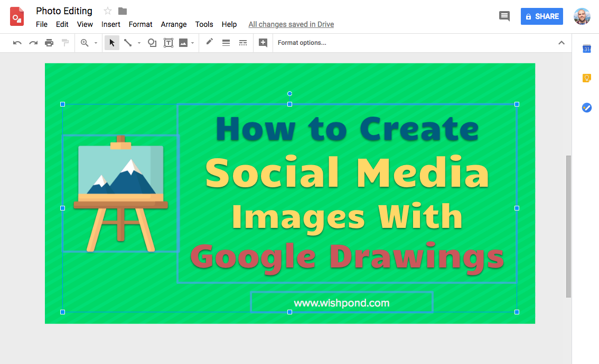Open the Arrange menu
This screenshot has width=599, height=364.
point(174,24)
